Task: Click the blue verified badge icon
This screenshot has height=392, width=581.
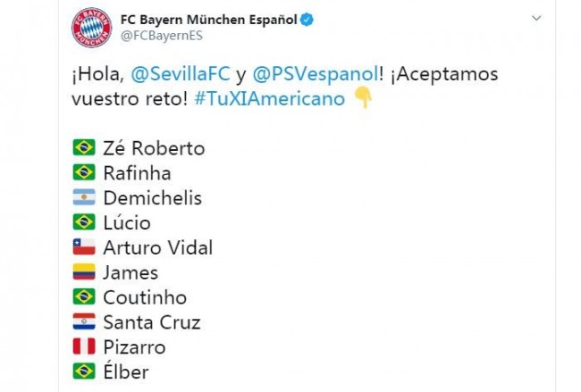Action: (307, 20)
